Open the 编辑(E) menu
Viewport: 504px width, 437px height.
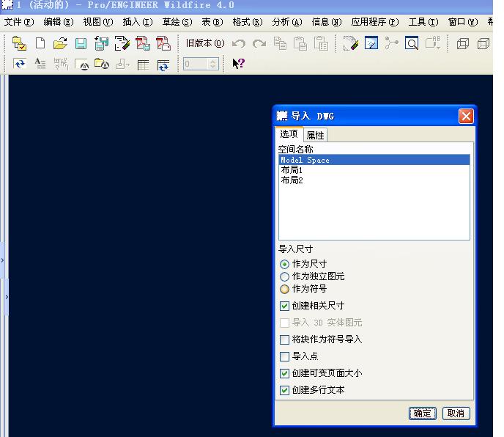click(59, 22)
